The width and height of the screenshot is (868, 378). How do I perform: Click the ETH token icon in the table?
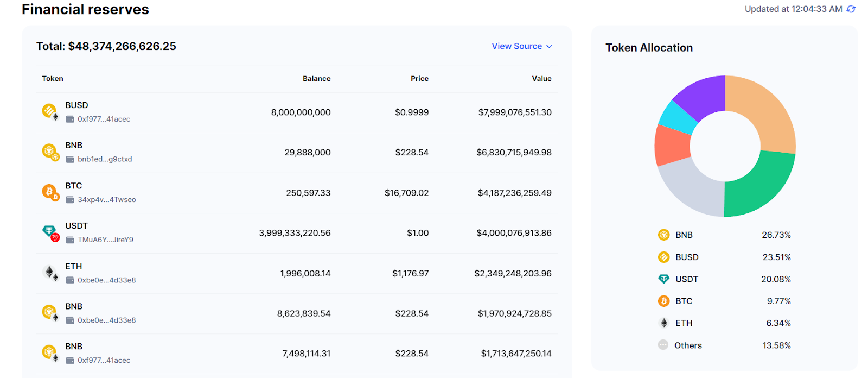coord(49,272)
